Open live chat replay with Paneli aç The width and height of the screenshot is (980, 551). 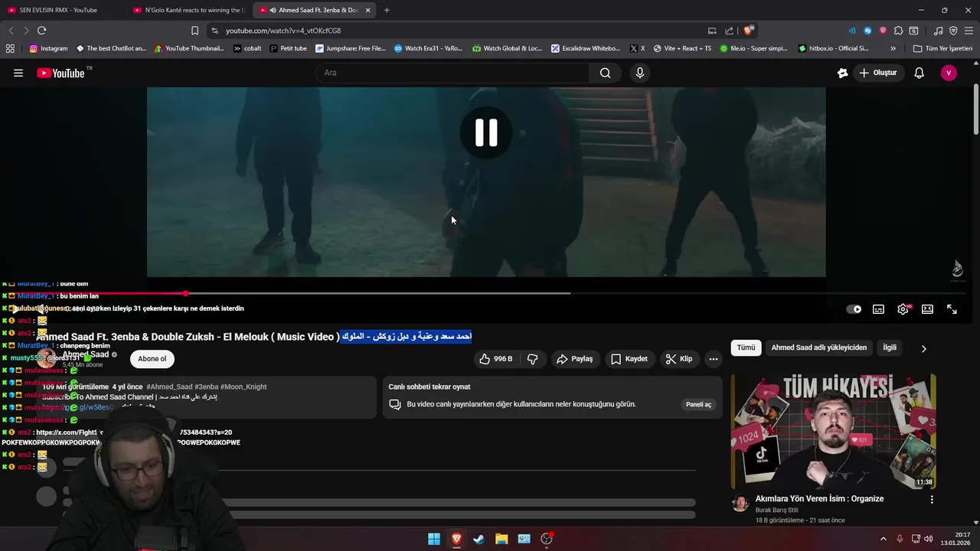tap(698, 404)
